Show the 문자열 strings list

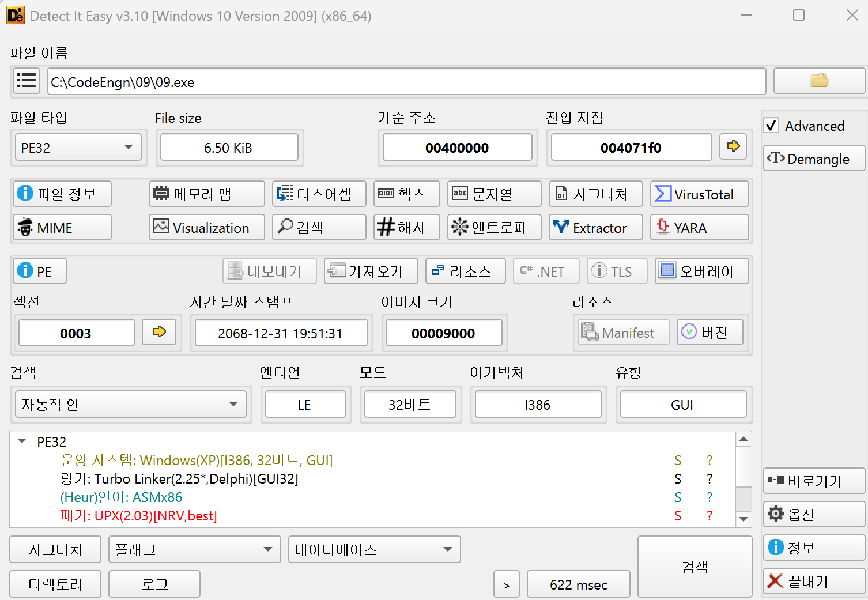click(495, 194)
